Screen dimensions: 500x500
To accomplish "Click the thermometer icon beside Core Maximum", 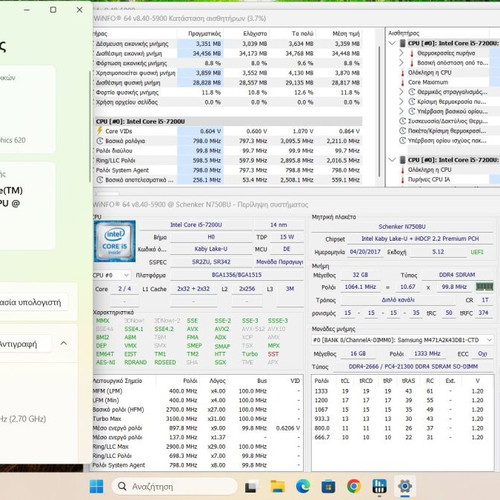I will (403, 82).
